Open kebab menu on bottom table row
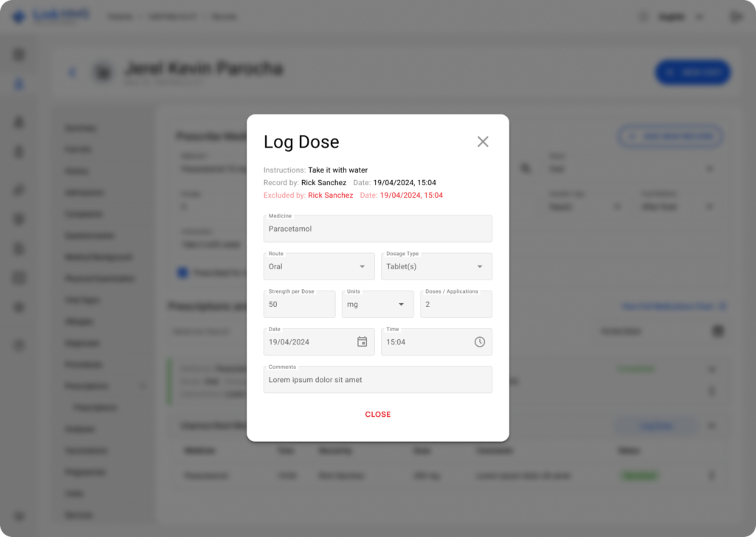Image resolution: width=756 pixels, height=537 pixels. tap(712, 476)
